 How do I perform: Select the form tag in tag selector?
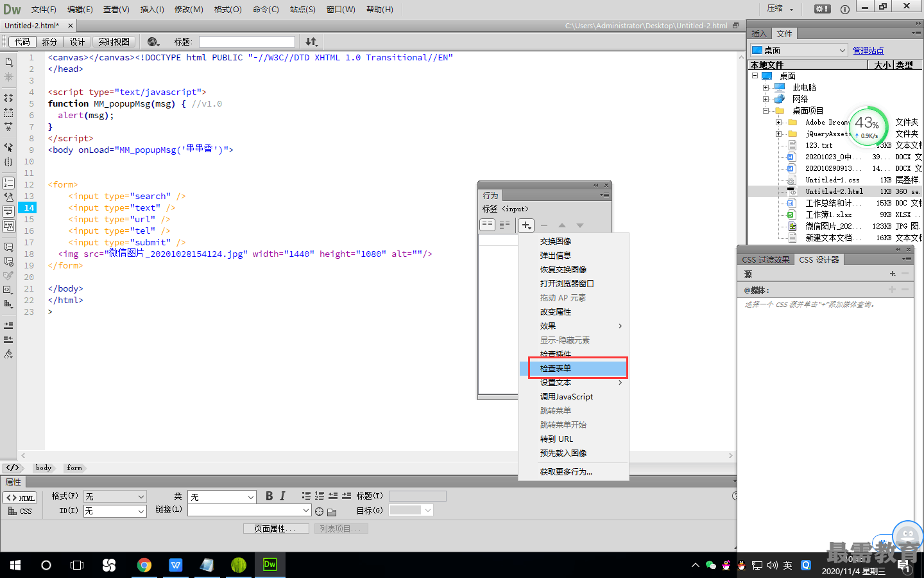[74, 468]
